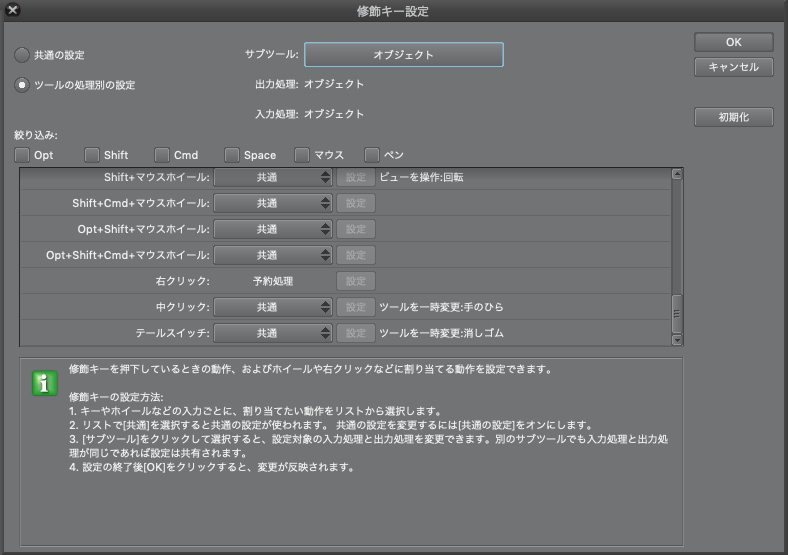The height and width of the screenshot is (555, 788).
Task: Check the ペン filter checkbox
Action: coord(372,155)
